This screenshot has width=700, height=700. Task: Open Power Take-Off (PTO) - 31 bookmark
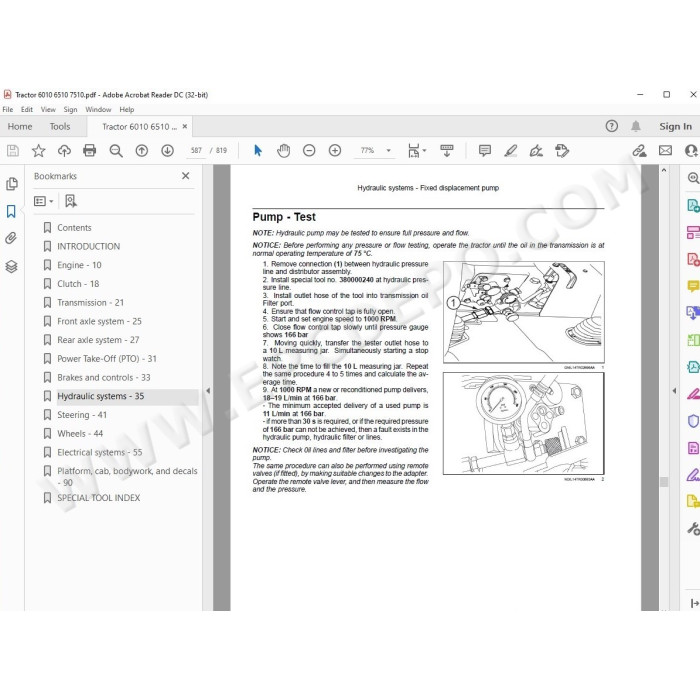(107, 359)
